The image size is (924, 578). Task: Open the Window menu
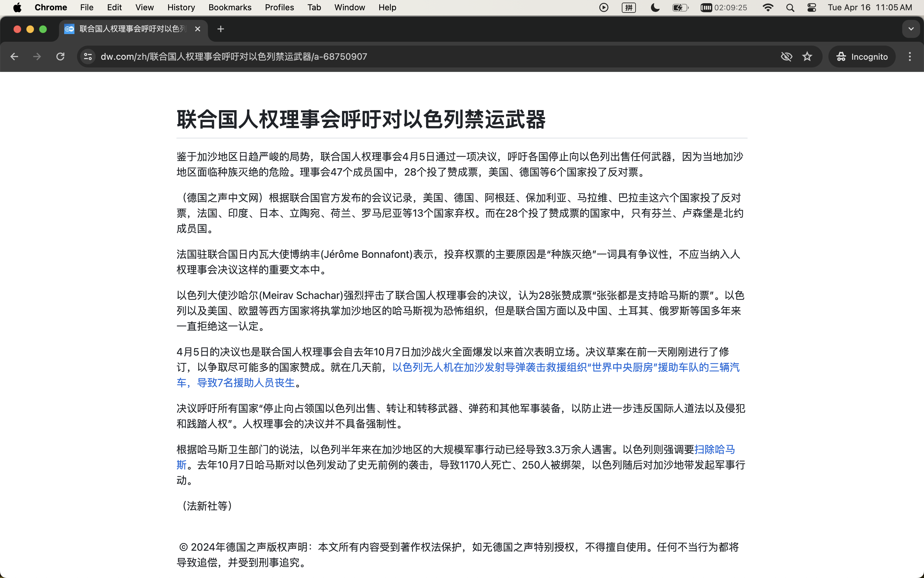coord(349,7)
